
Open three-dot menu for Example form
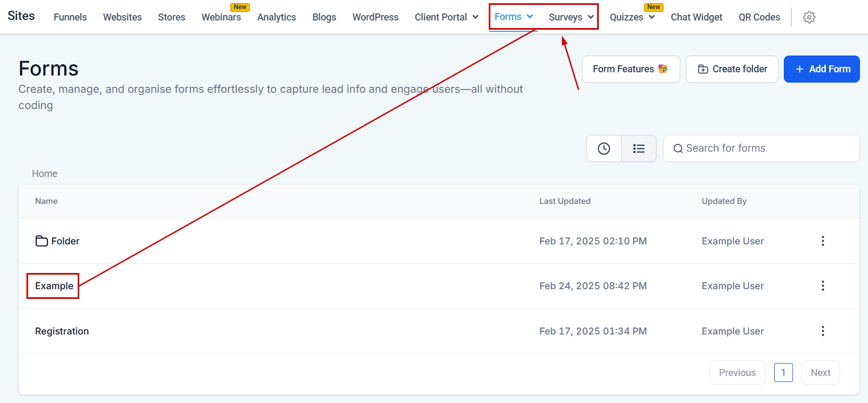pos(823,286)
